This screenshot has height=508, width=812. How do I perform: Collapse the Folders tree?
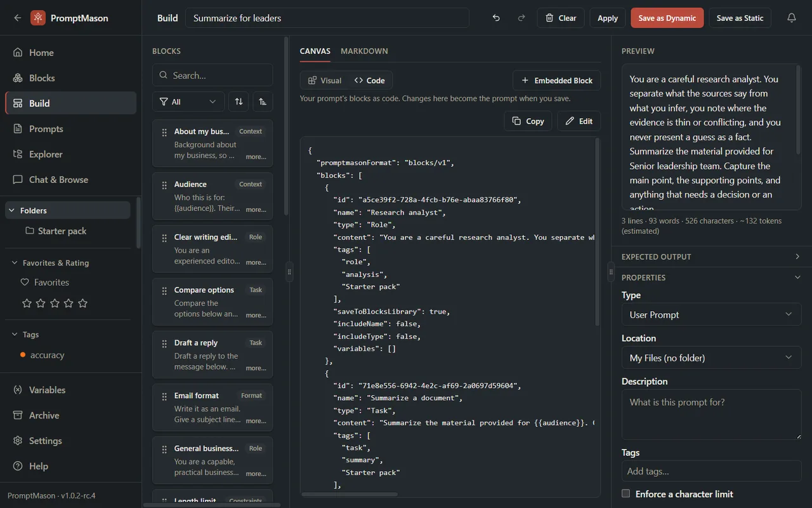click(x=68, y=210)
